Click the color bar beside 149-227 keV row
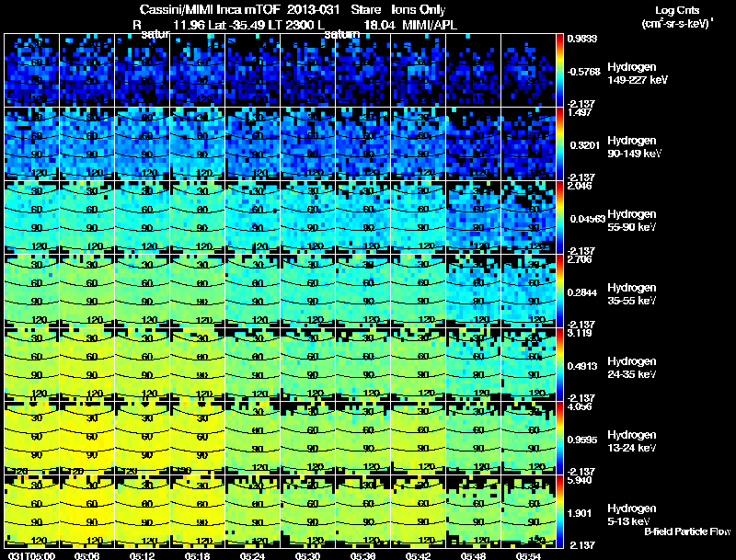736x560 pixels. click(559, 71)
